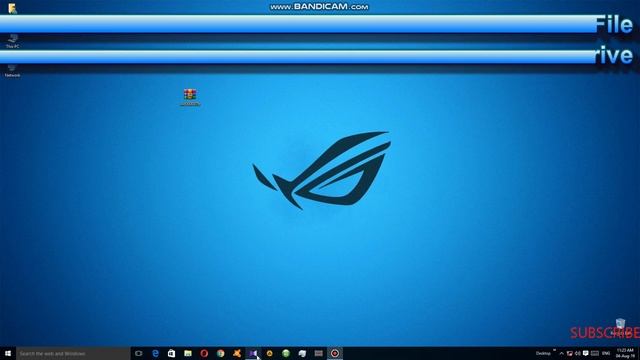640x360 pixels.
Task: Open File Explorer from the taskbar
Action: (x=188, y=353)
